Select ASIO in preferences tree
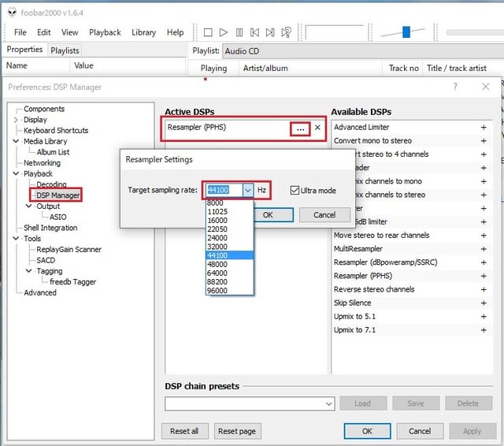The width and height of the screenshot is (504, 446). click(57, 217)
